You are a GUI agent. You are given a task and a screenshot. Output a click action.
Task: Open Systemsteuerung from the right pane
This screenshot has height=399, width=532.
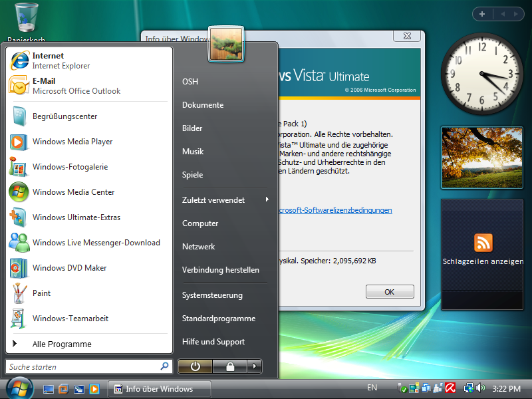212,295
